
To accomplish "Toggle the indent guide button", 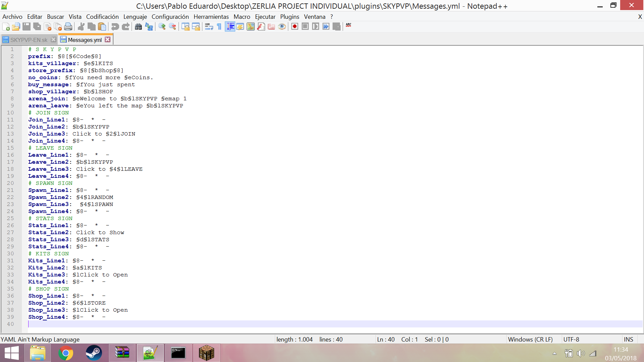I will coord(230,27).
